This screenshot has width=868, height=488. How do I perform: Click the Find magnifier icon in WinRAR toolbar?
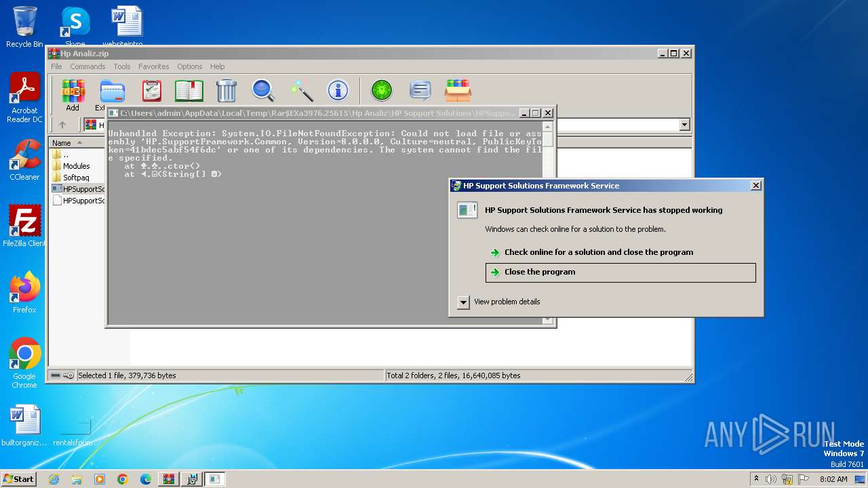pos(263,90)
